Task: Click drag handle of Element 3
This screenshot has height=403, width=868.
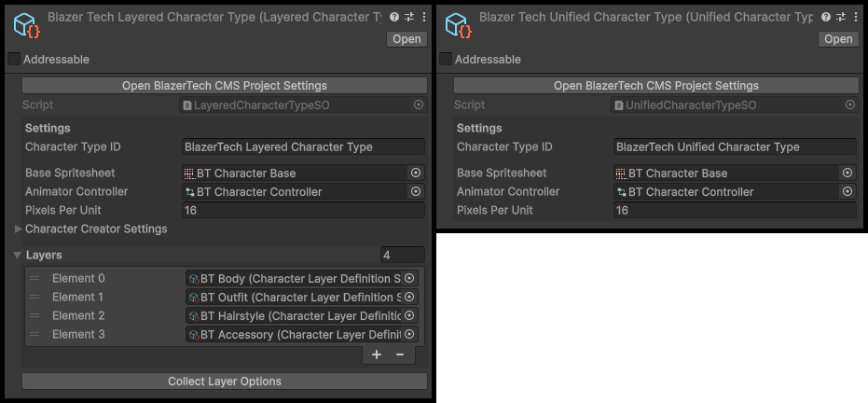Action: pyautogui.click(x=34, y=334)
